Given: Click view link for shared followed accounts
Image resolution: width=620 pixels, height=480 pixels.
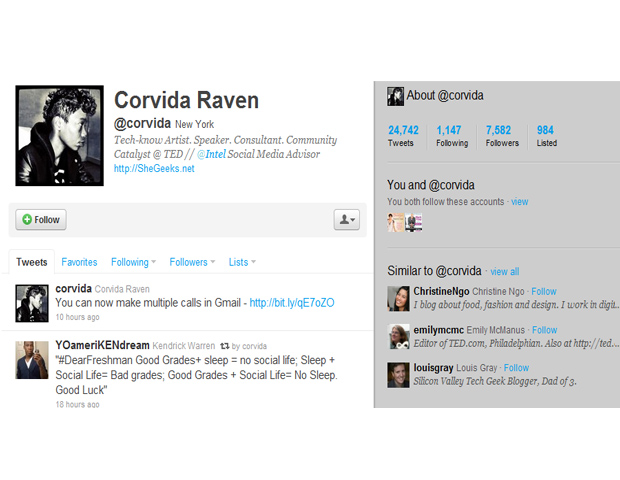Looking at the screenshot, I should [x=520, y=202].
